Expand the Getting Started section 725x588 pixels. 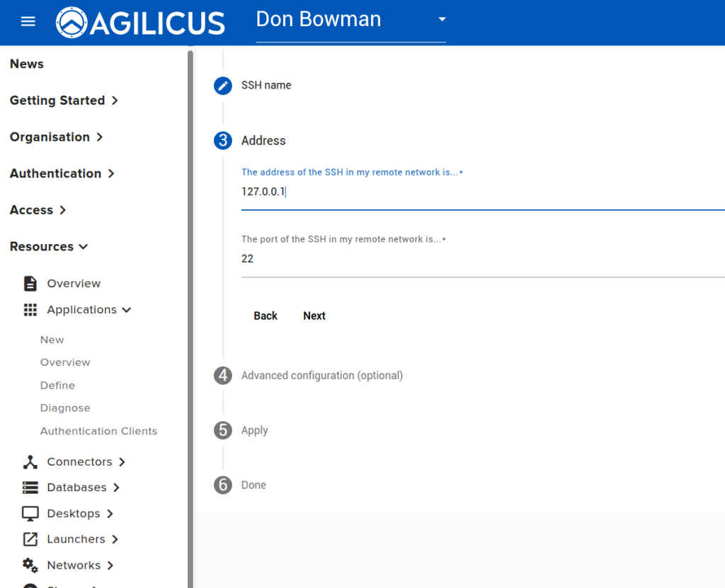coord(64,100)
